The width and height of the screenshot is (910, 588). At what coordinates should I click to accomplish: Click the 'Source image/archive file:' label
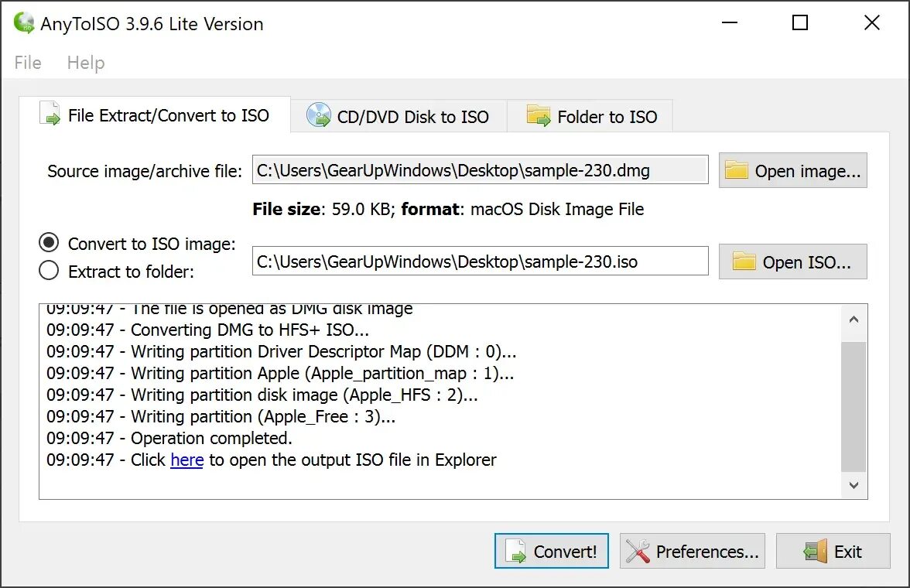(145, 171)
